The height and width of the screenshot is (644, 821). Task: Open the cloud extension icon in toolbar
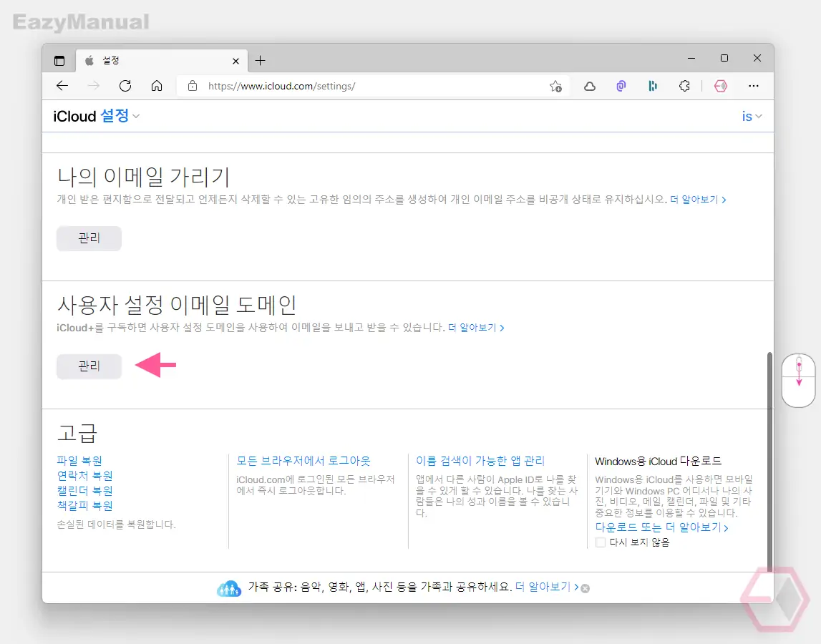point(590,87)
